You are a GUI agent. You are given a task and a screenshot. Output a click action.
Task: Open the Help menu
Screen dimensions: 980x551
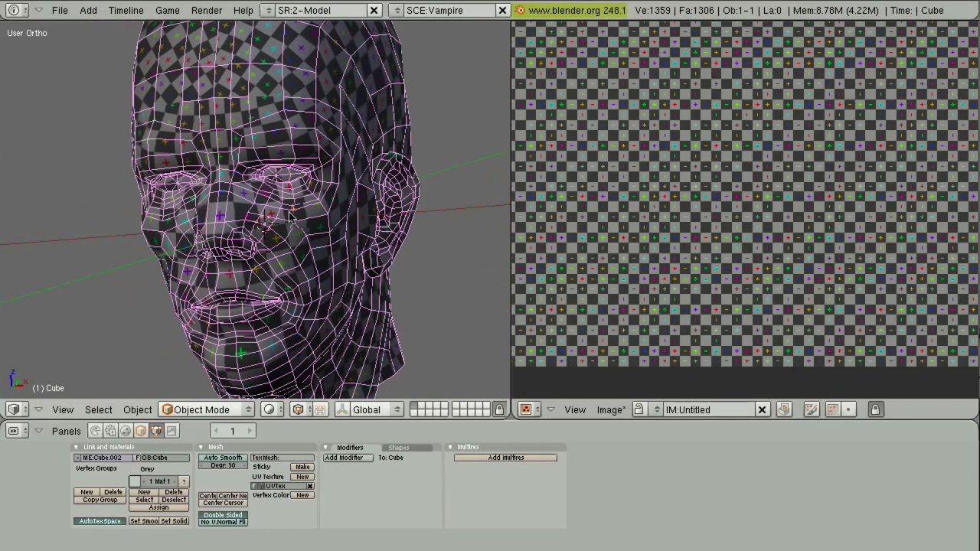pos(243,11)
